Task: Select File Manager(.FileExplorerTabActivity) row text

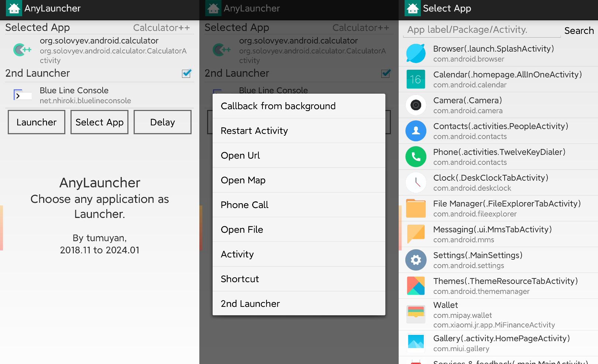Action: pos(507,204)
